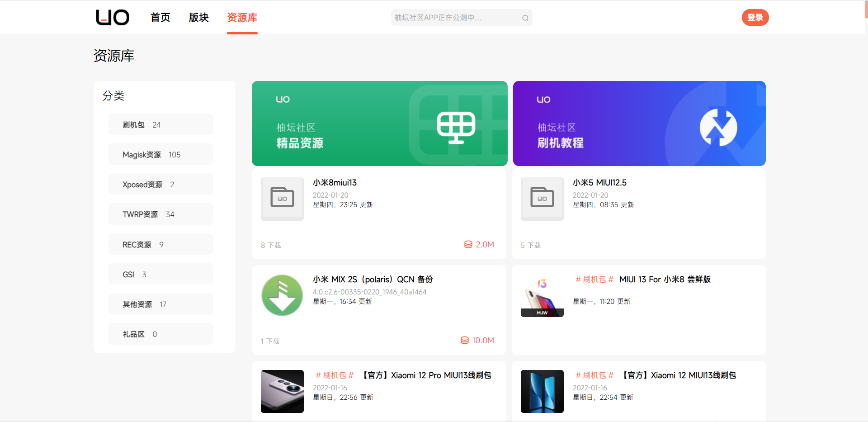Click the UO site logo

click(x=113, y=18)
